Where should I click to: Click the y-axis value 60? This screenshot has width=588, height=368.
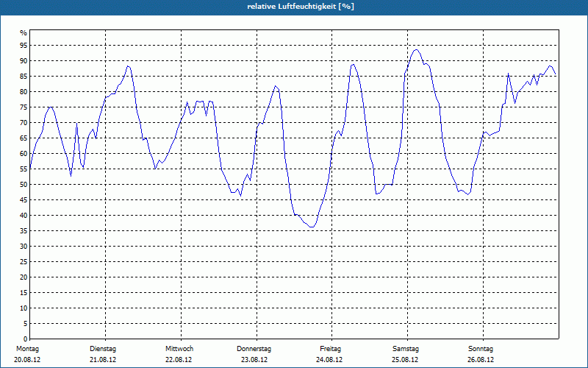24,154
